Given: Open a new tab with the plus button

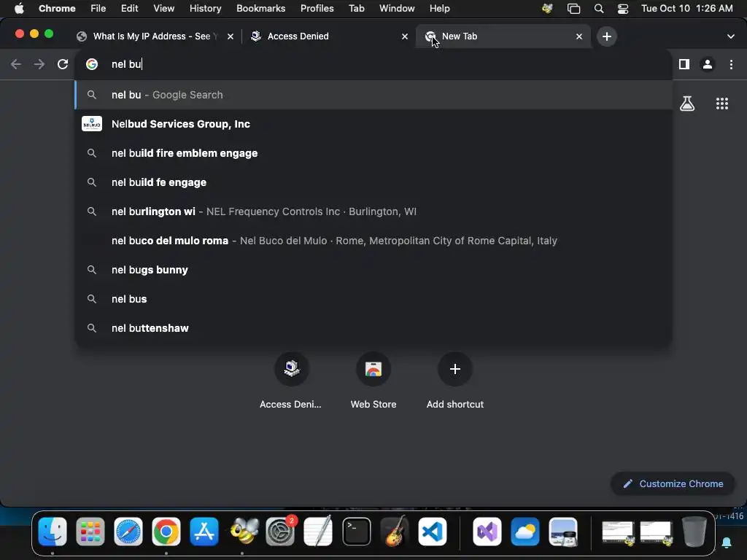Looking at the screenshot, I should pyautogui.click(x=606, y=36).
